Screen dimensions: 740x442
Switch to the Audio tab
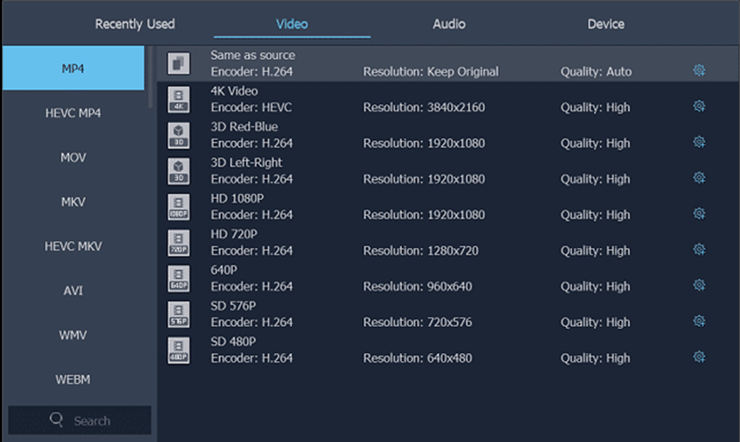449,24
